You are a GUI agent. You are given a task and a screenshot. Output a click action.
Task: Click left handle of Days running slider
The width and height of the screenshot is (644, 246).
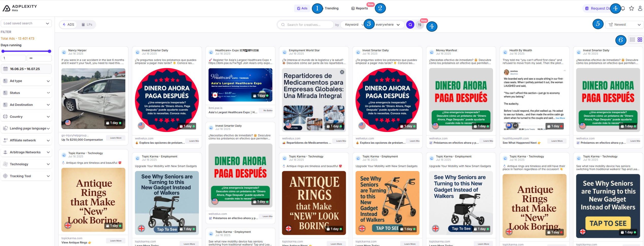[3, 51]
